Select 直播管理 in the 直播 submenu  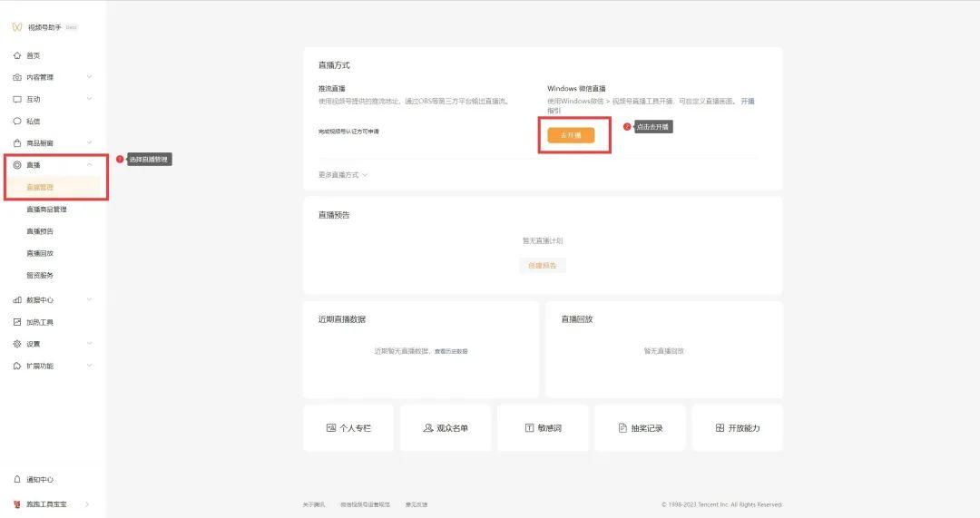coord(40,188)
